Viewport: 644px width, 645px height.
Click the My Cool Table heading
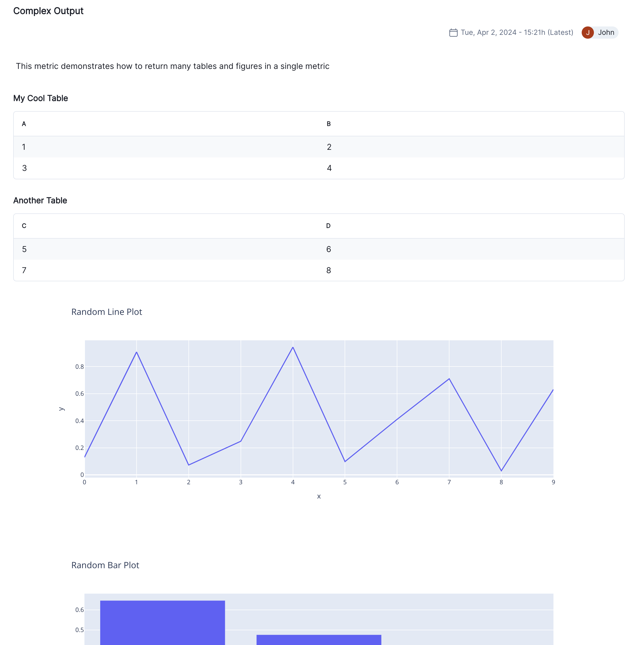(x=40, y=98)
